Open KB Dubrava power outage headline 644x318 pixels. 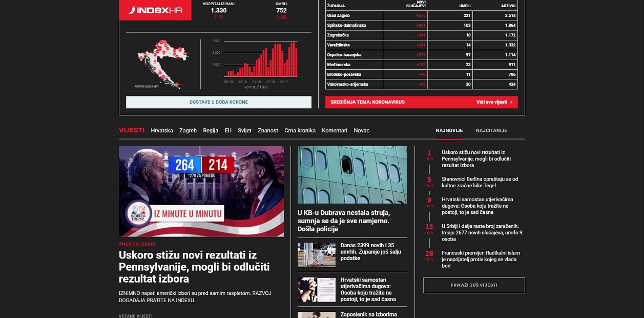(344, 221)
